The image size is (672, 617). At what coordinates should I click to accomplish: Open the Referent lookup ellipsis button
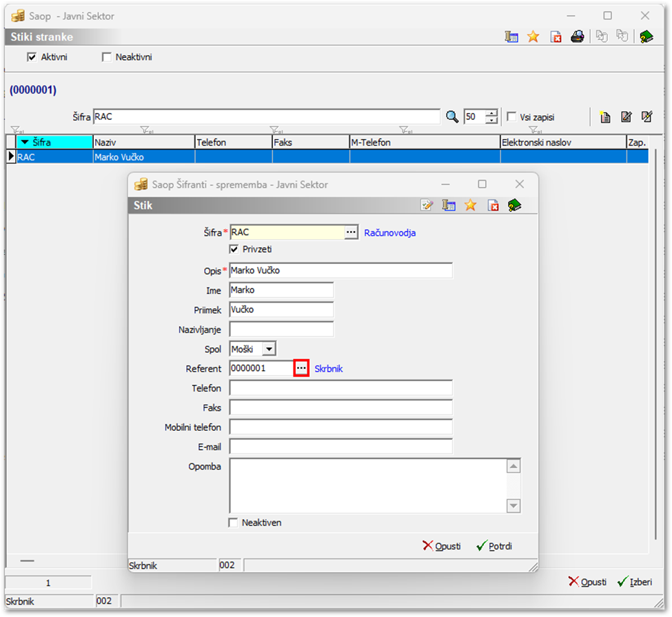point(301,368)
